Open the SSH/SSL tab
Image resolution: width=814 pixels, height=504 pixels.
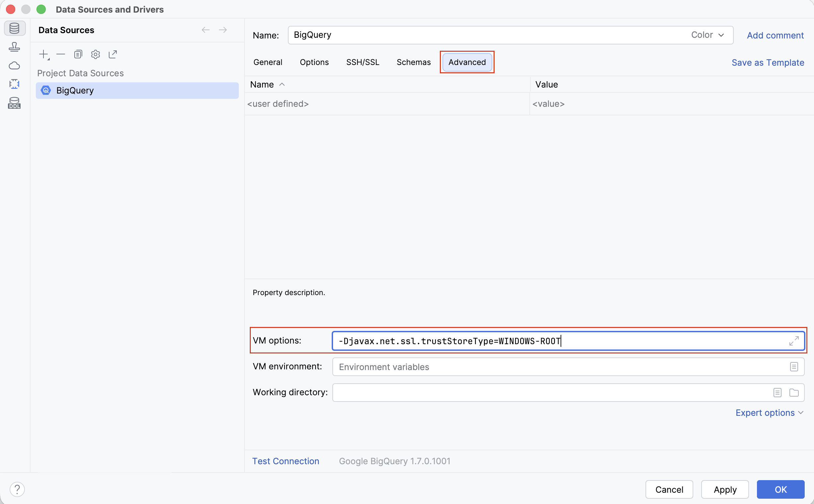pos(363,62)
